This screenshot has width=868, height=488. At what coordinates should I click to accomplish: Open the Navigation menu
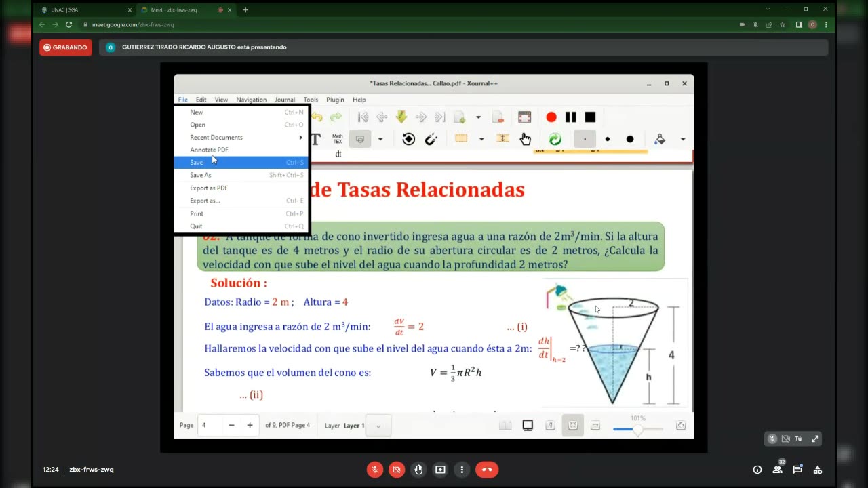click(x=252, y=100)
